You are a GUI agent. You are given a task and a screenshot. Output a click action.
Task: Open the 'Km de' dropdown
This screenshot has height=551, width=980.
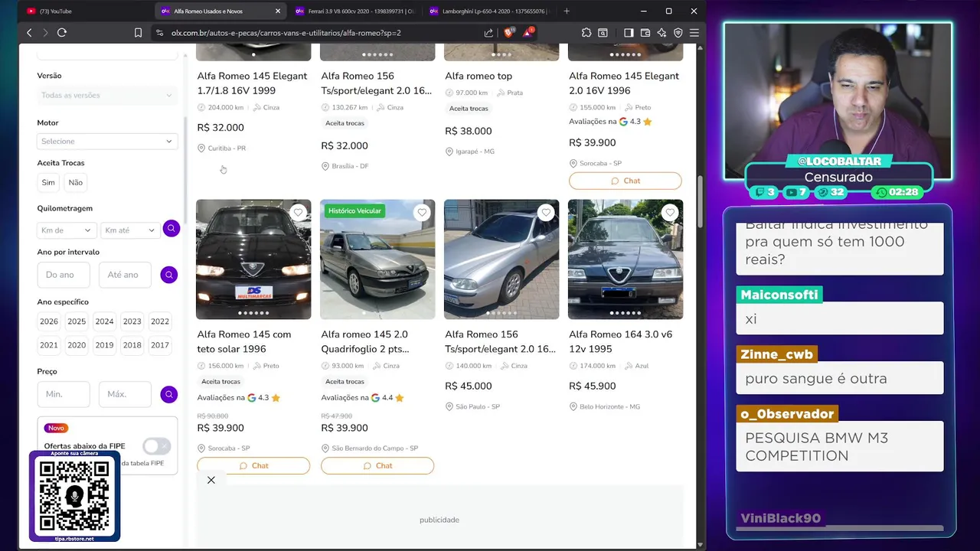(66, 230)
